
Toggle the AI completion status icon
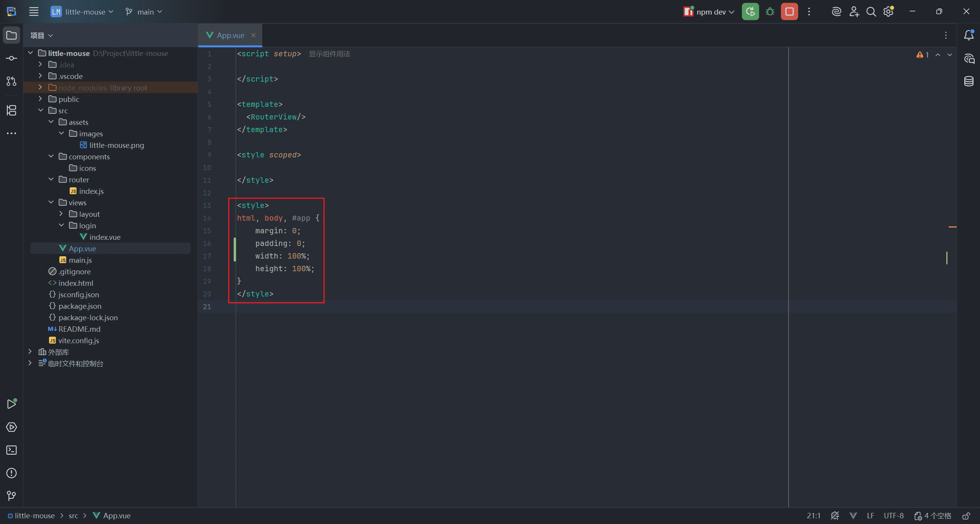835,516
